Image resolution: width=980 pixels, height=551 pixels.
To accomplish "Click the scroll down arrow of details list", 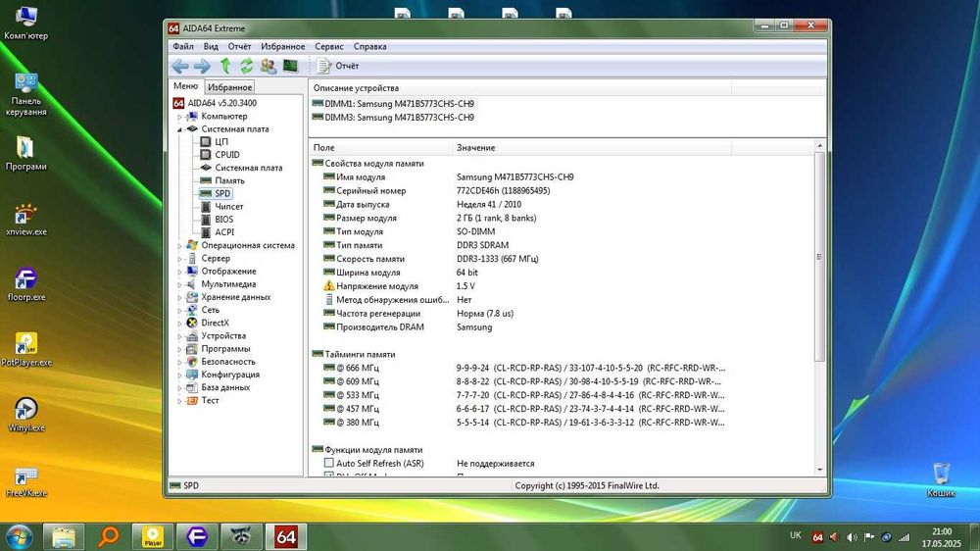I will 819,471.
